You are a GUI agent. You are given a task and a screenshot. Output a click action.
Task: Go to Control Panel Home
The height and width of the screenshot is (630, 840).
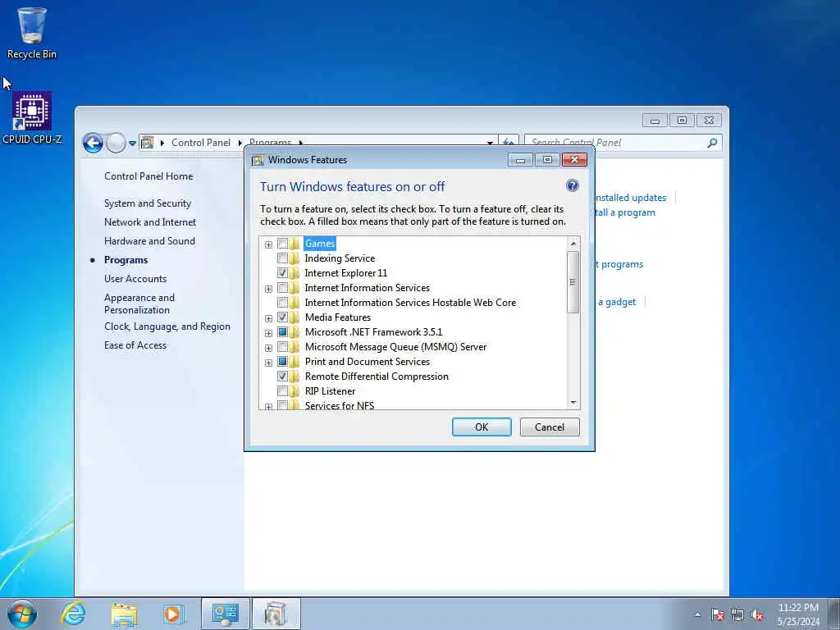(x=148, y=176)
